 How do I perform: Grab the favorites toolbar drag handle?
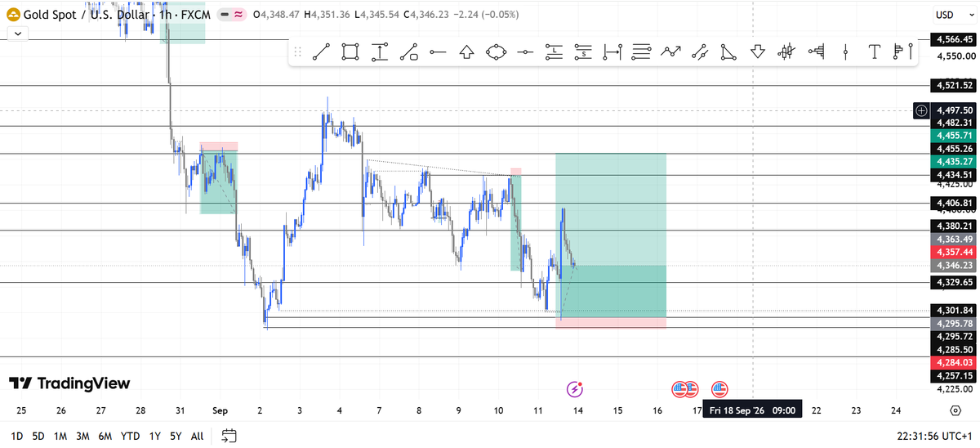[x=298, y=52]
